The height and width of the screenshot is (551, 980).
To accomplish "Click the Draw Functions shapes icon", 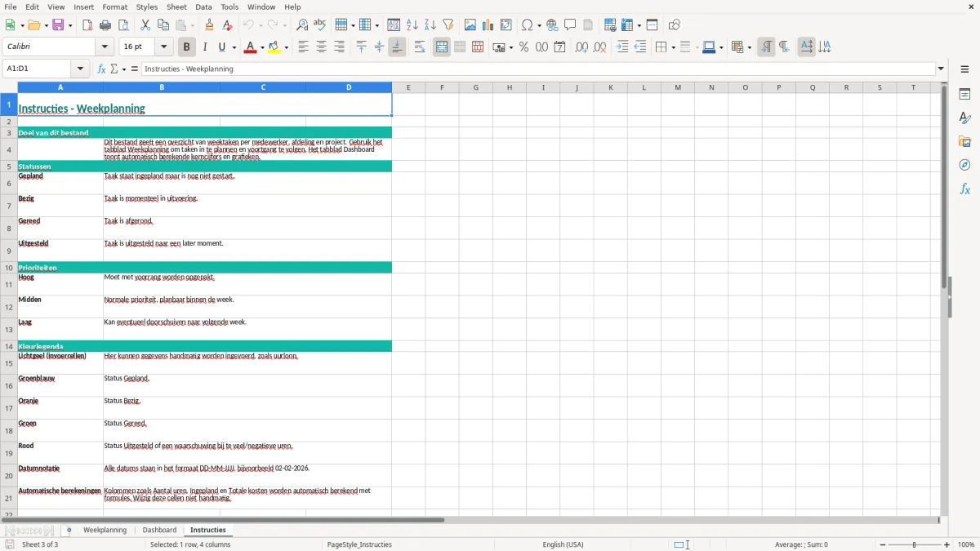I will point(675,25).
